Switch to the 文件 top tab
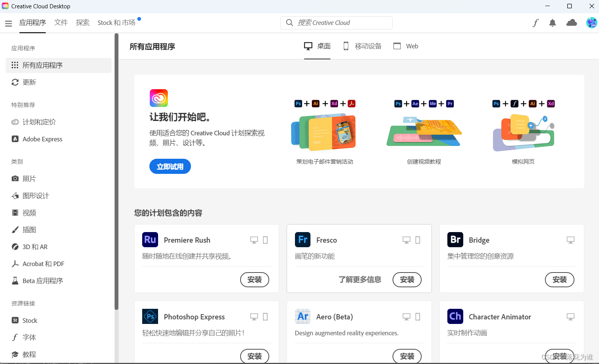 (61, 23)
